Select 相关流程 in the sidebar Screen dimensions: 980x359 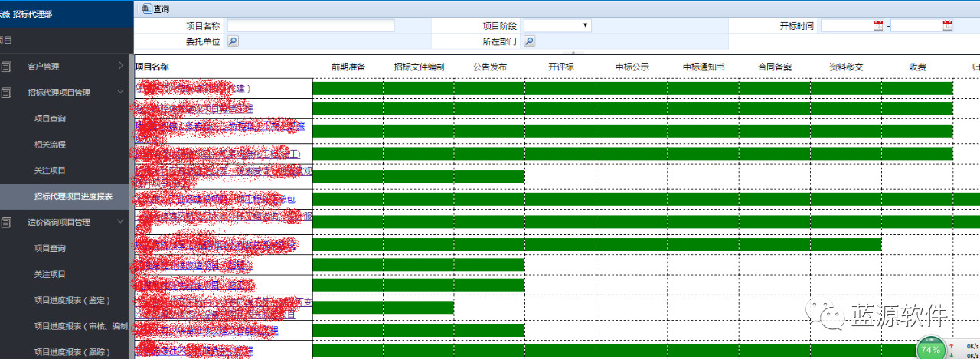(50, 145)
